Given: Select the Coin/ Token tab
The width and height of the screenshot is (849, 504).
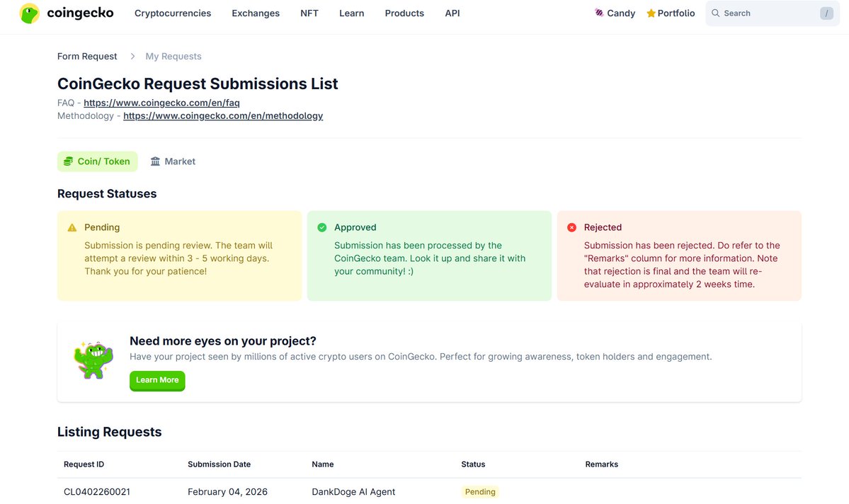Looking at the screenshot, I should point(98,161).
